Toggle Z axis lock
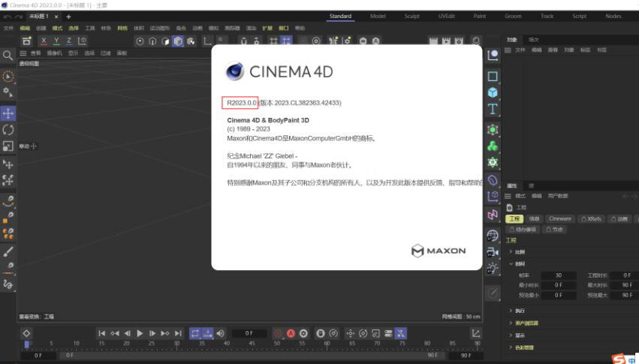Image resolution: width=639 pixels, height=364 pixels. tap(69, 41)
